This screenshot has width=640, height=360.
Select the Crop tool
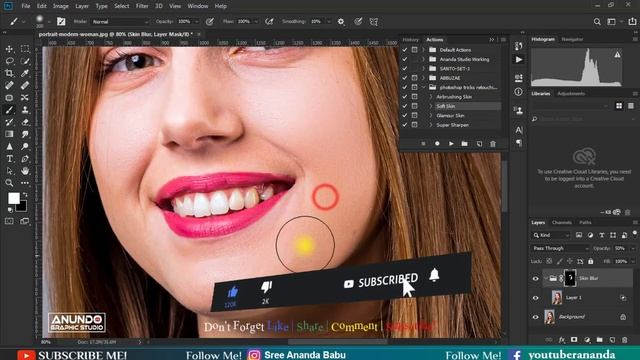click(x=9, y=73)
